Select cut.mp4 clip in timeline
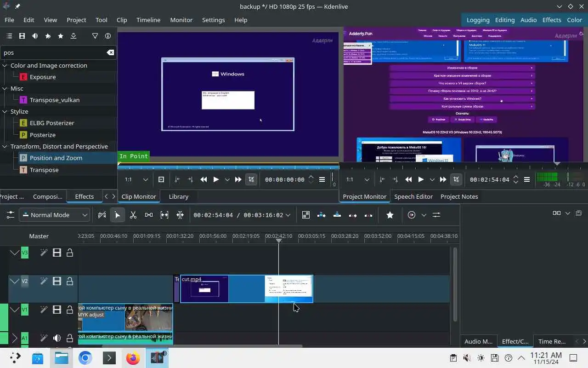 247,289
